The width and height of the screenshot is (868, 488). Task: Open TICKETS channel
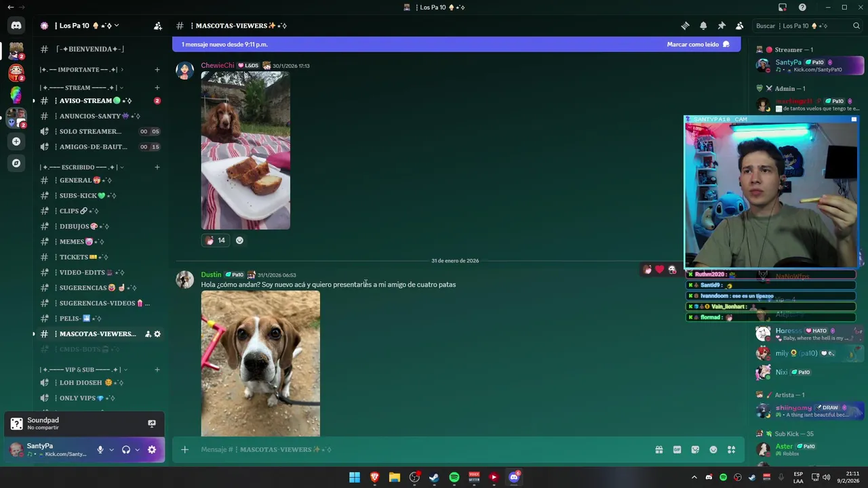point(100,257)
